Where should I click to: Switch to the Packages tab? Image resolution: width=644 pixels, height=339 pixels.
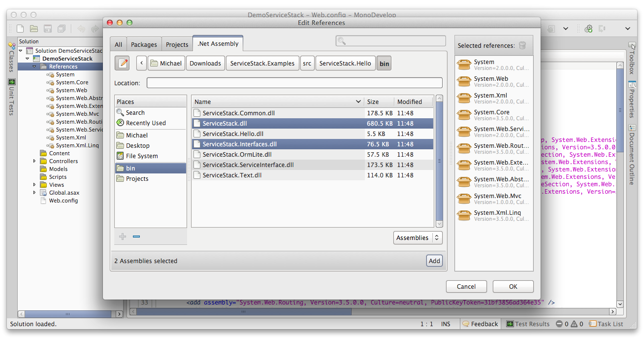[x=144, y=44]
